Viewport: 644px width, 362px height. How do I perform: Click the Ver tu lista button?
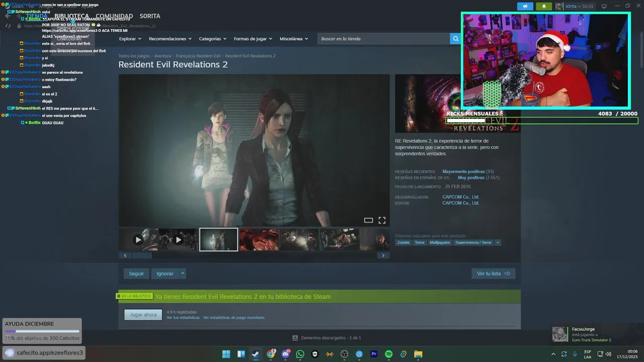(x=493, y=274)
